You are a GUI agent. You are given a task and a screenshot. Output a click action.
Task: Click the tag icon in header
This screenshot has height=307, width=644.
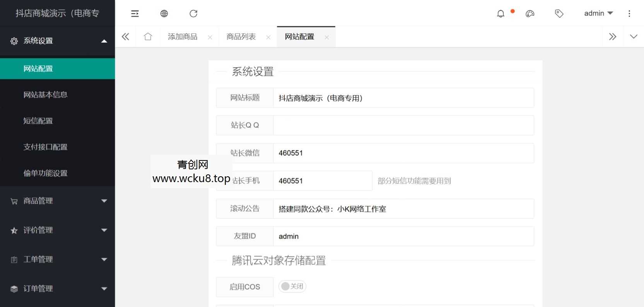pyautogui.click(x=559, y=14)
